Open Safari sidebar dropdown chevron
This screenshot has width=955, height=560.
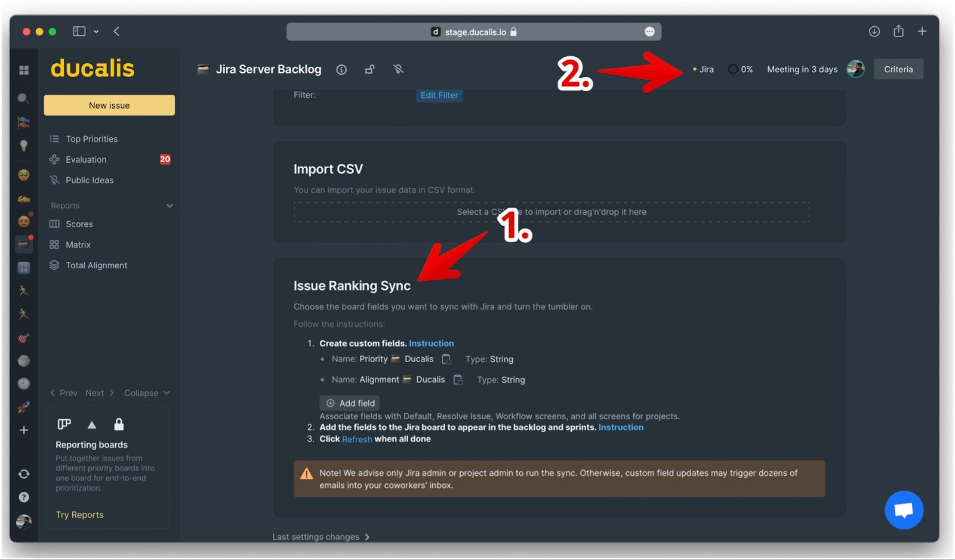(96, 31)
